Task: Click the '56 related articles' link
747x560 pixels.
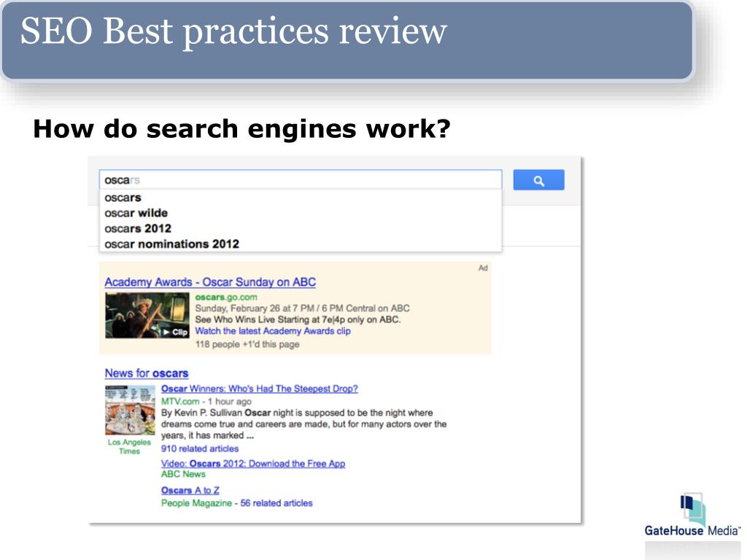Action: pyautogui.click(x=276, y=503)
